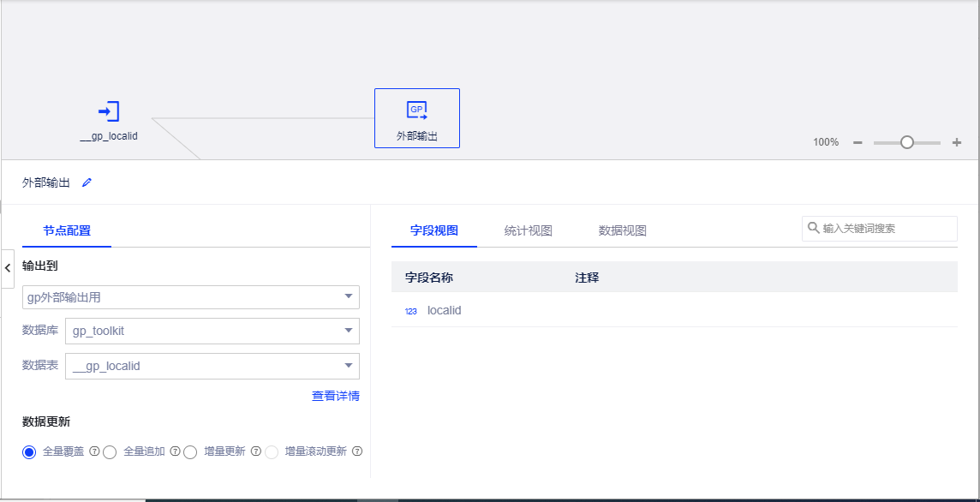Screen dimensions: 980x502
Task: Click the 123 numeric type icon beside localid
Action: click(411, 311)
